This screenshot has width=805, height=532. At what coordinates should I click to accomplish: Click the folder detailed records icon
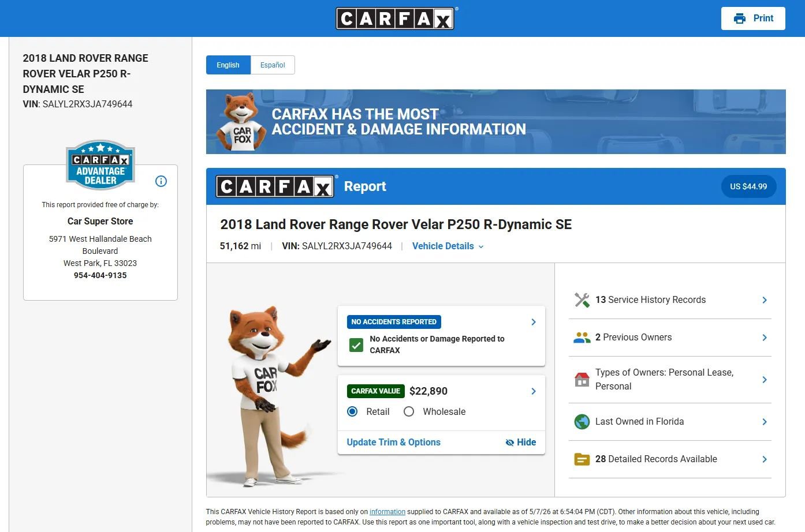(582, 459)
